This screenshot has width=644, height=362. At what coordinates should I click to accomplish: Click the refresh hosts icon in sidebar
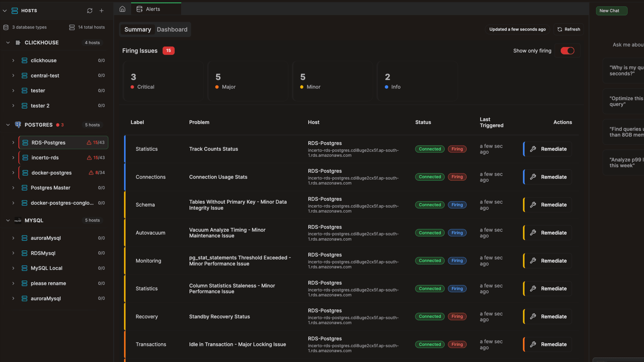(x=90, y=11)
